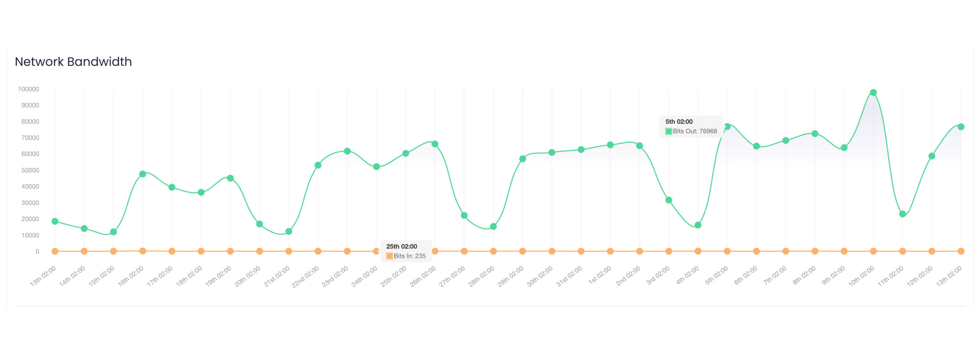Click the 31st 02:00 x-axis label
980x357 pixels.
[569, 276]
